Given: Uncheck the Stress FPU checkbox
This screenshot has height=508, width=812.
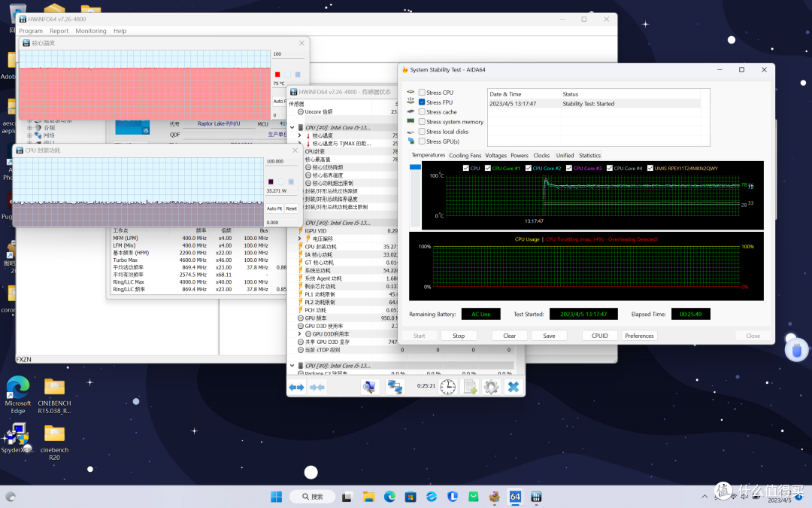Looking at the screenshot, I should [x=422, y=102].
